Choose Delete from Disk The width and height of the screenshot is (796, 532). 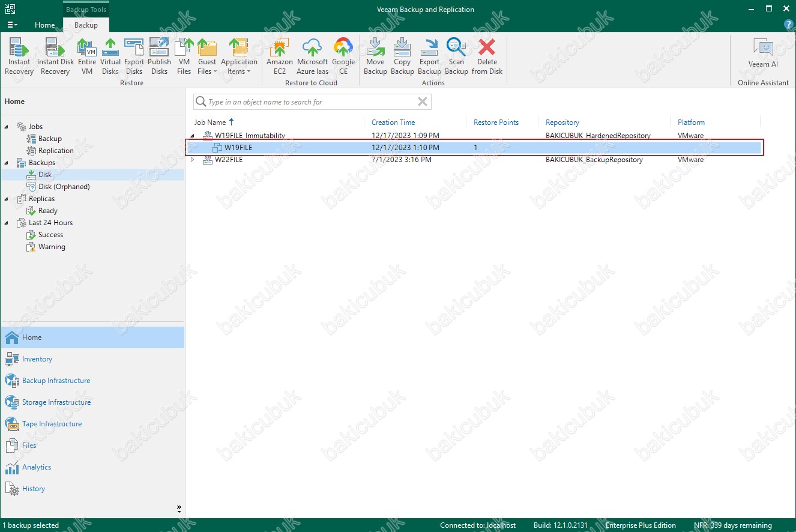click(487, 56)
